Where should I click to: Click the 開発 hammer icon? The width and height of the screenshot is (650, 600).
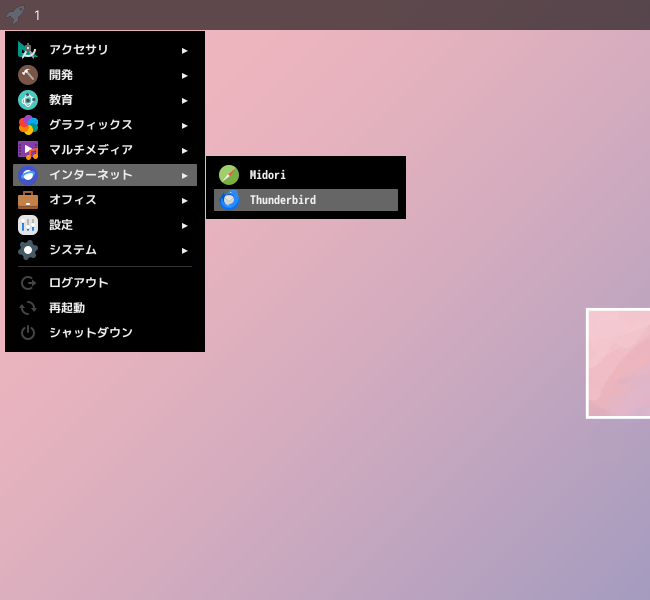[28, 75]
